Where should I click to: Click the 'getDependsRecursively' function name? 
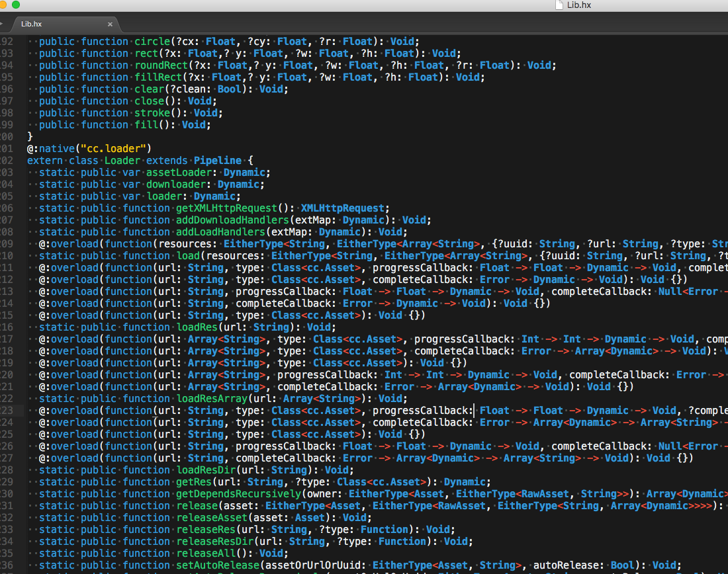pyautogui.click(x=239, y=494)
